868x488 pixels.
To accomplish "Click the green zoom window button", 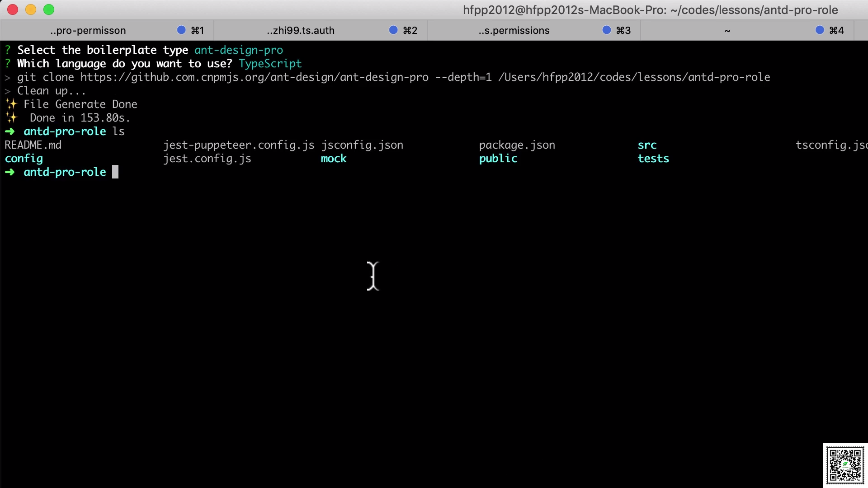I will [x=49, y=9].
